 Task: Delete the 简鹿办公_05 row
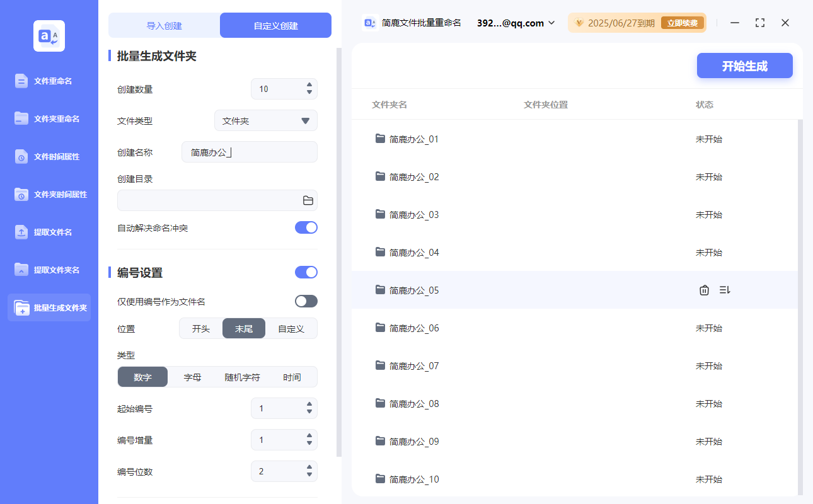click(704, 290)
